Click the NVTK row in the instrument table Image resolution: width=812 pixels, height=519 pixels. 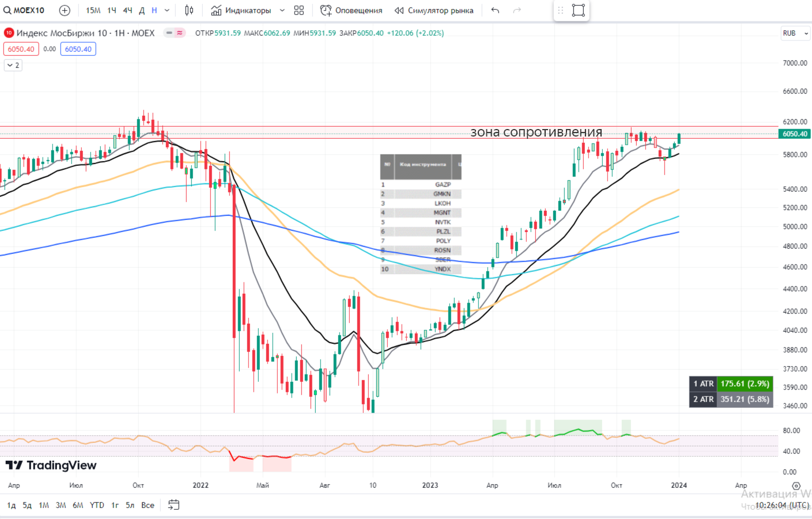(x=421, y=222)
